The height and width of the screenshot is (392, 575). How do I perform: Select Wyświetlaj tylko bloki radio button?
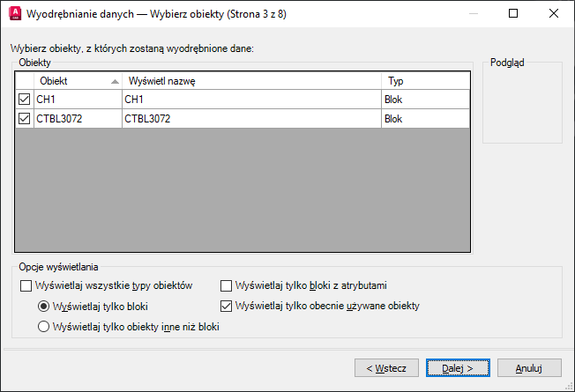coord(43,307)
